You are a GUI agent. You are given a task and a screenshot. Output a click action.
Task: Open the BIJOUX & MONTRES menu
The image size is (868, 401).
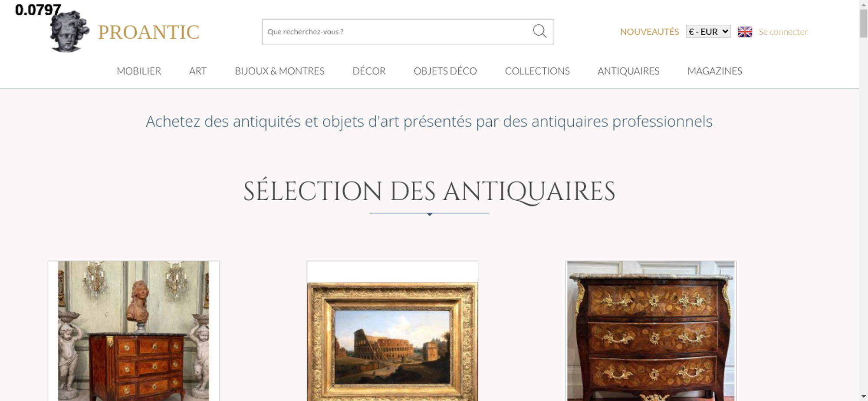coord(279,71)
